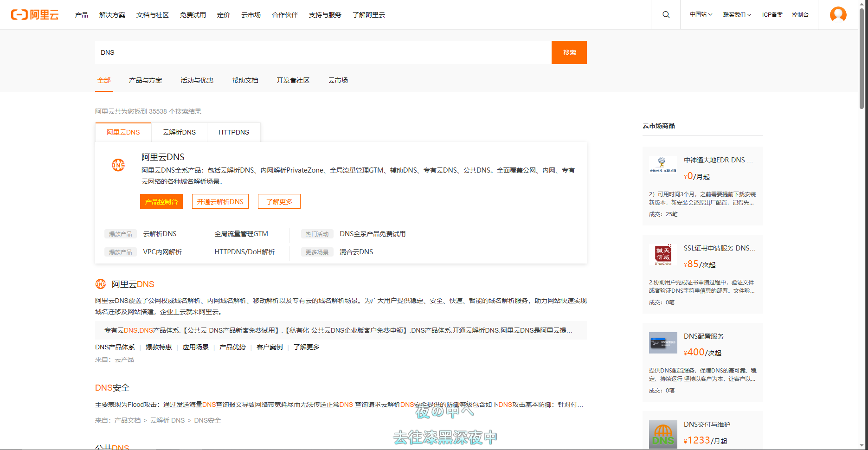The height and width of the screenshot is (450, 868).
Task: Open the 控制台 console link
Action: click(x=800, y=15)
